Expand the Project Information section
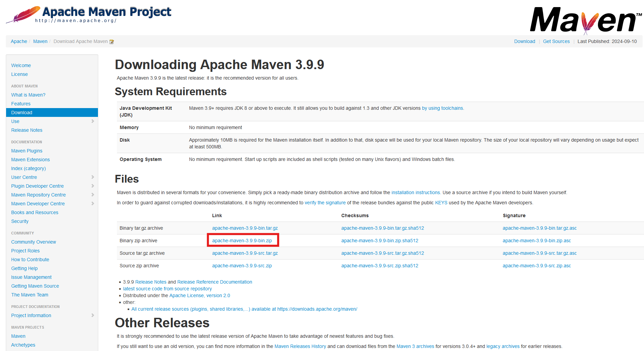This screenshot has width=644, height=351. (93, 315)
